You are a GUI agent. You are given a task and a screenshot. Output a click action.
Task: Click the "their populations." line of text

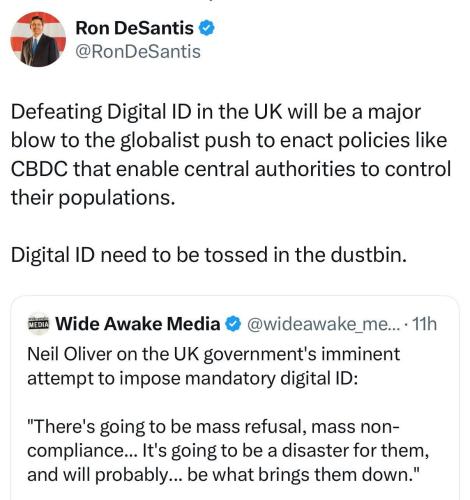[x=93, y=198]
